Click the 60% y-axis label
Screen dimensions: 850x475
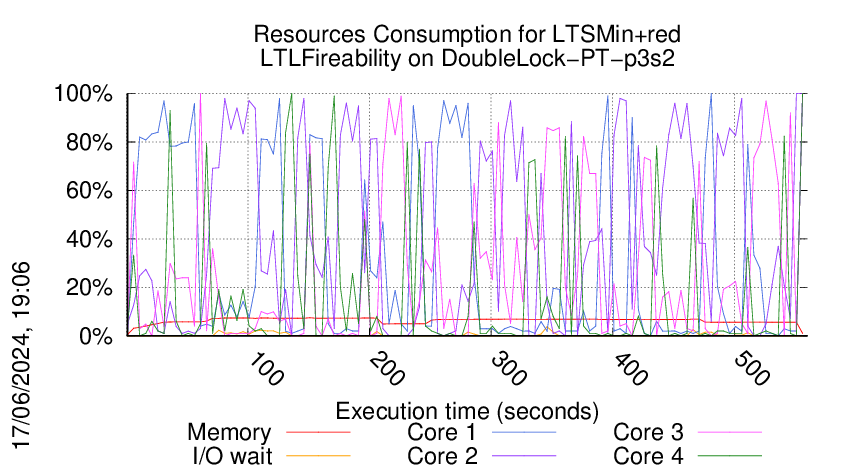coord(89,191)
